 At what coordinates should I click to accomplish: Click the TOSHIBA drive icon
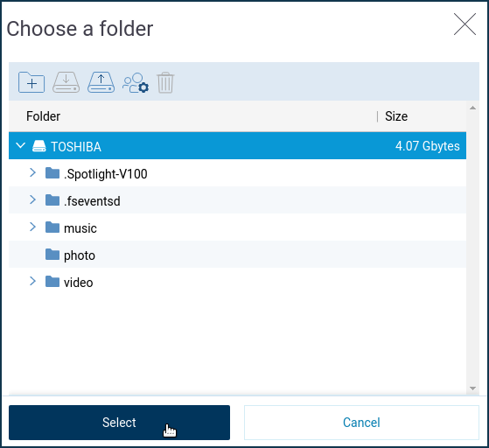[39, 146]
